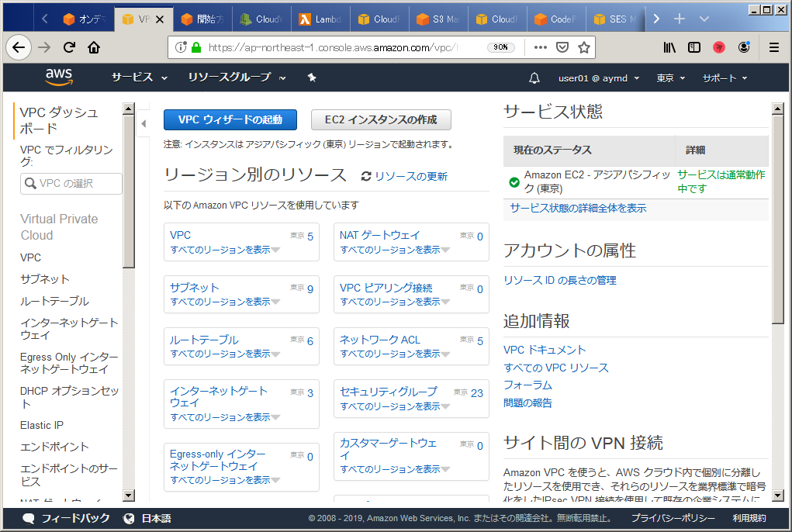Image resolution: width=792 pixels, height=532 pixels.
Task: Click the browser URL address field
Action: [334, 47]
